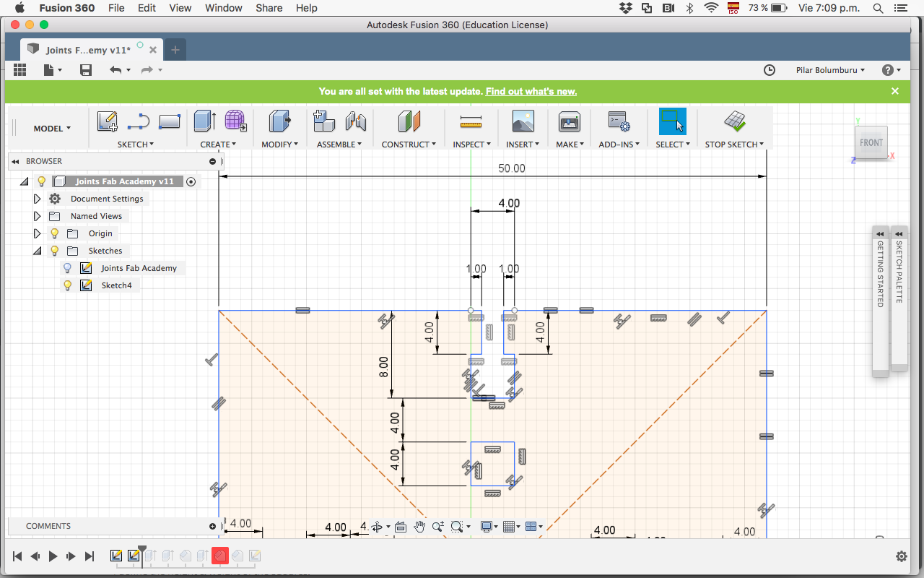This screenshot has height=578, width=924.
Task: Open the CREATE menu
Action: 218,144
